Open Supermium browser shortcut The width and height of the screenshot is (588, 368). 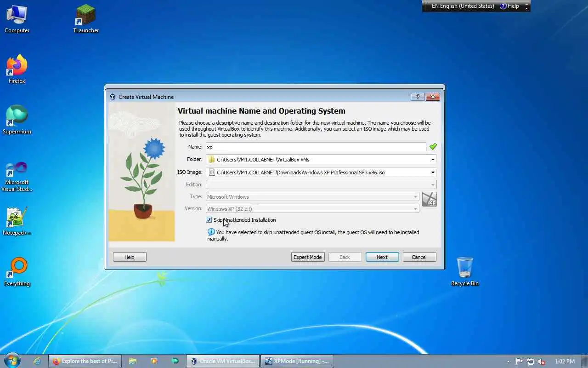point(17,120)
